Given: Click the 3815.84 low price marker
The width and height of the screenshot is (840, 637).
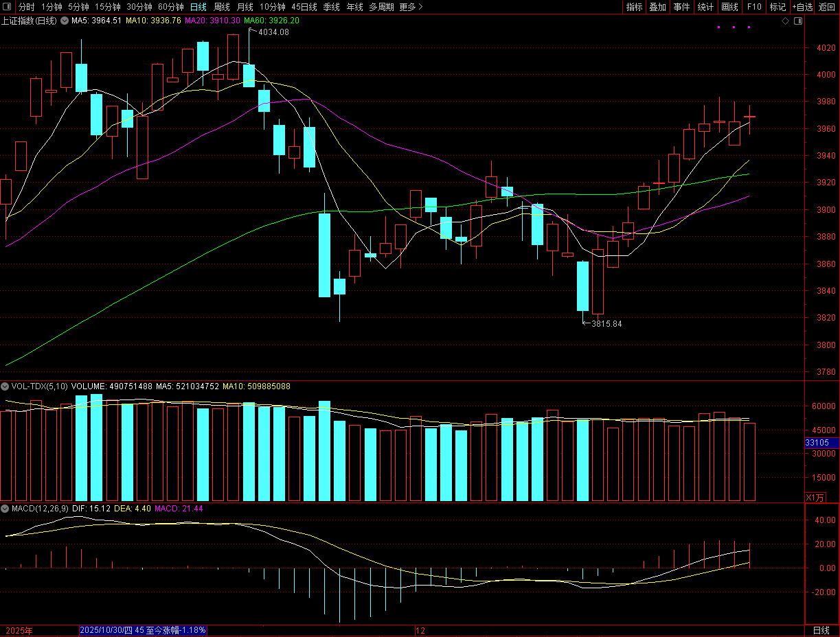Looking at the screenshot, I should click(x=606, y=324).
